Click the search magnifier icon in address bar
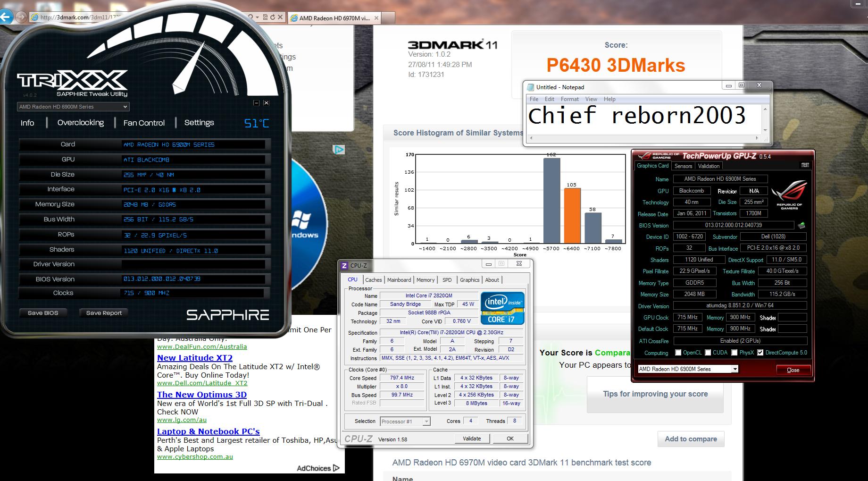The height and width of the screenshot is (481, 868). (x=250, y=17)
